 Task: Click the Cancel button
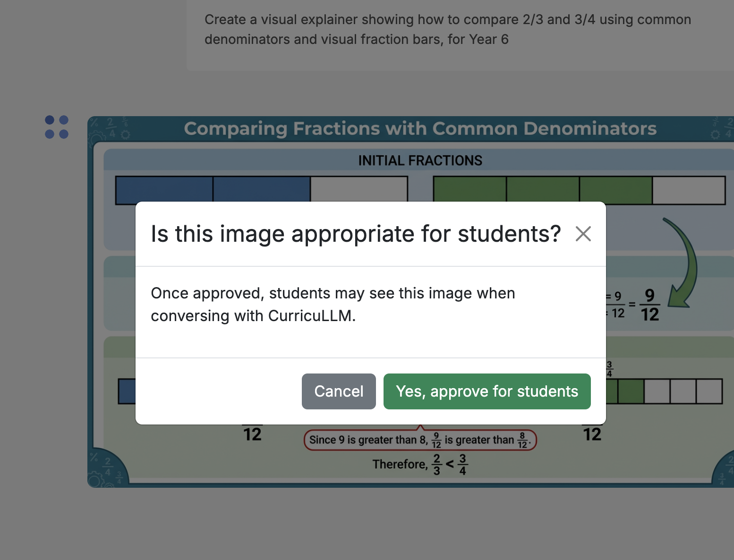(x=338, y=391)
